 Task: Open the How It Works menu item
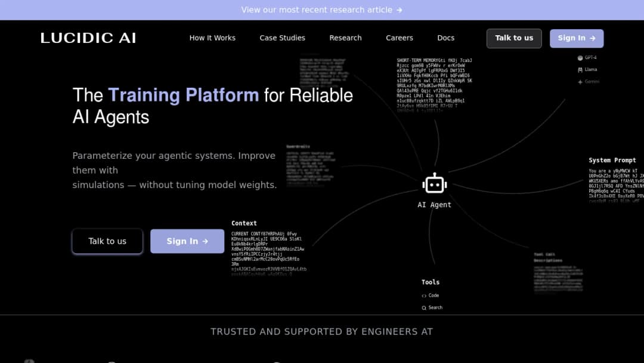click(212, 38)
